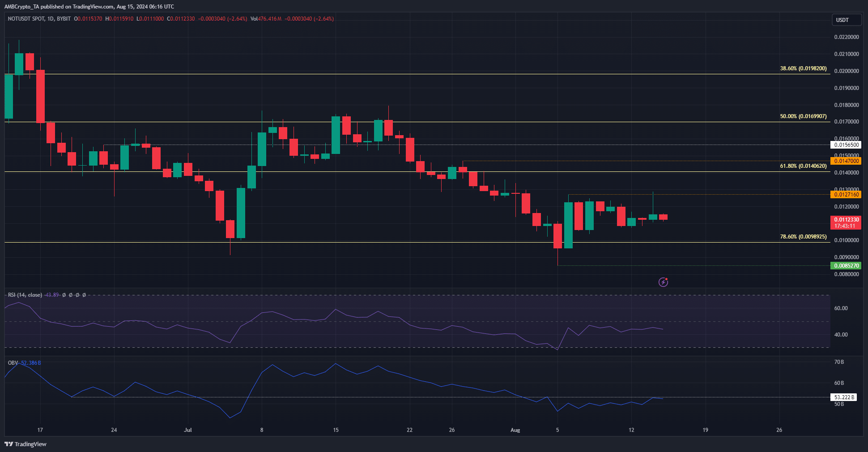This screenshot has width=868, height=452.
Task: Click the close price C0.0112330 readout
Action: click(181, 19)
